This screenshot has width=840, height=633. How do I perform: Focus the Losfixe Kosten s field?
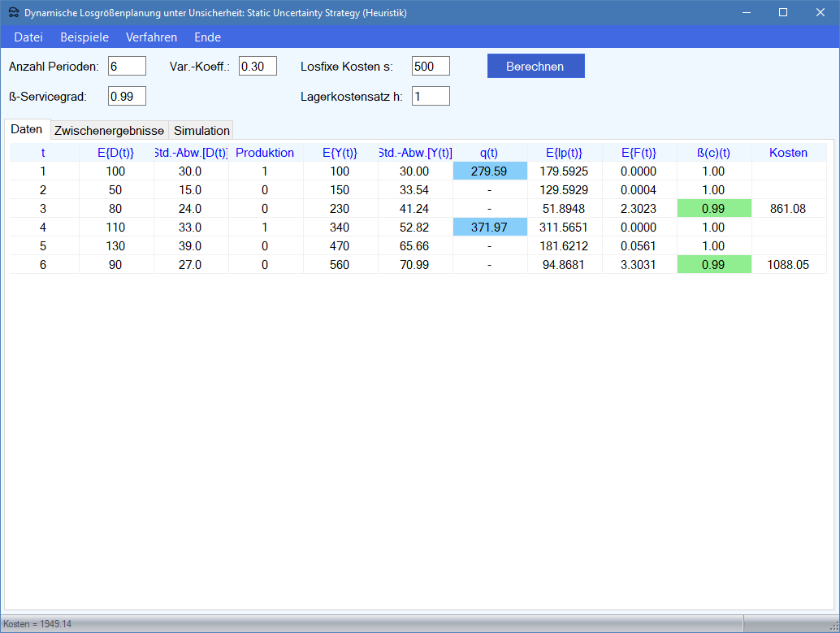coord(431,67)
